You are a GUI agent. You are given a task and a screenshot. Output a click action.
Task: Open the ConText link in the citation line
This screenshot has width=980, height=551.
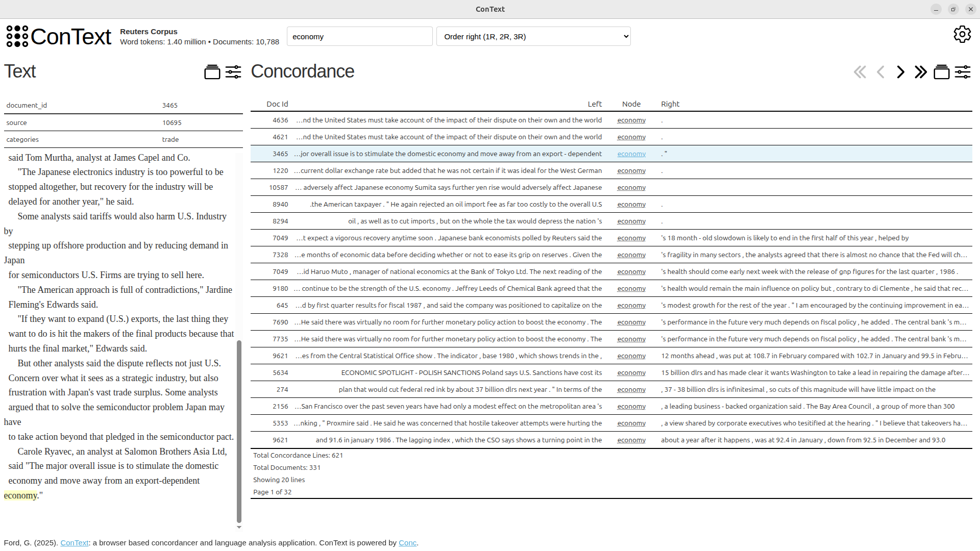tap(75, 543)
